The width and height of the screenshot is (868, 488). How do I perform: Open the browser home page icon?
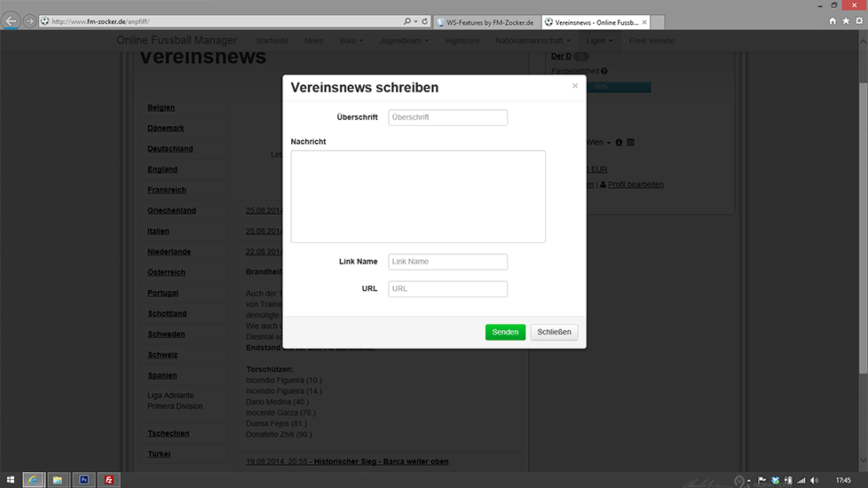(832, 20)
